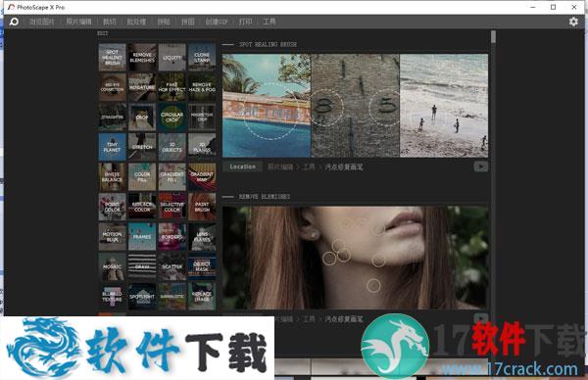Click the Location button under Spot Healing Brush
Viewport: 588px width, 380px height.
tap(243, 166)
